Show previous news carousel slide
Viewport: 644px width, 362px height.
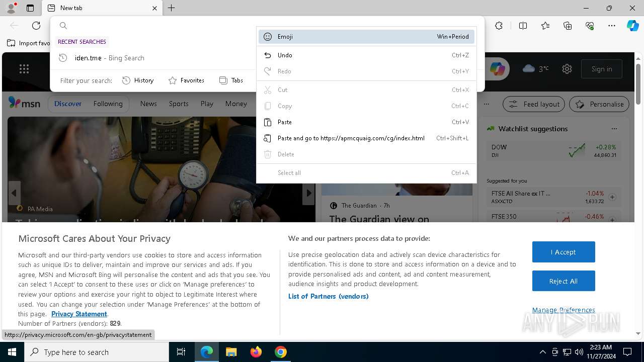point(14,193)
